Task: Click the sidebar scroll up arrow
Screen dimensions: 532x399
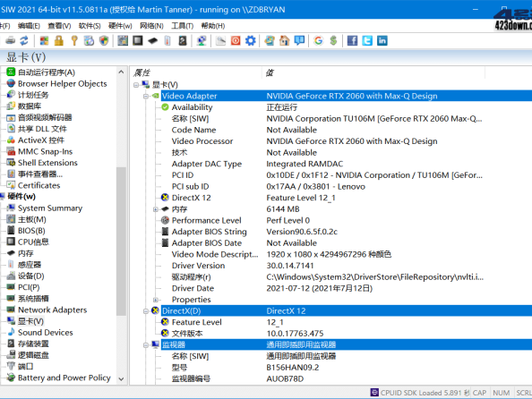Action: tap(121, 72)
